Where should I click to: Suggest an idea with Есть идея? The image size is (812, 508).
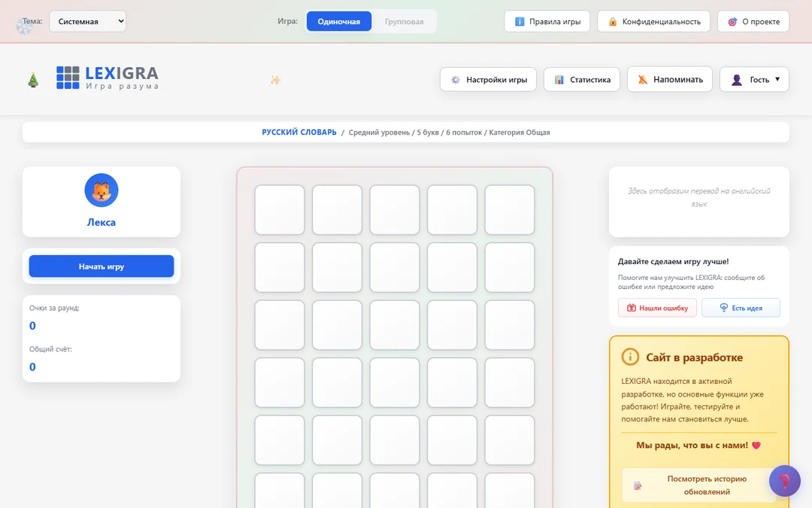[x=741, y=308]
